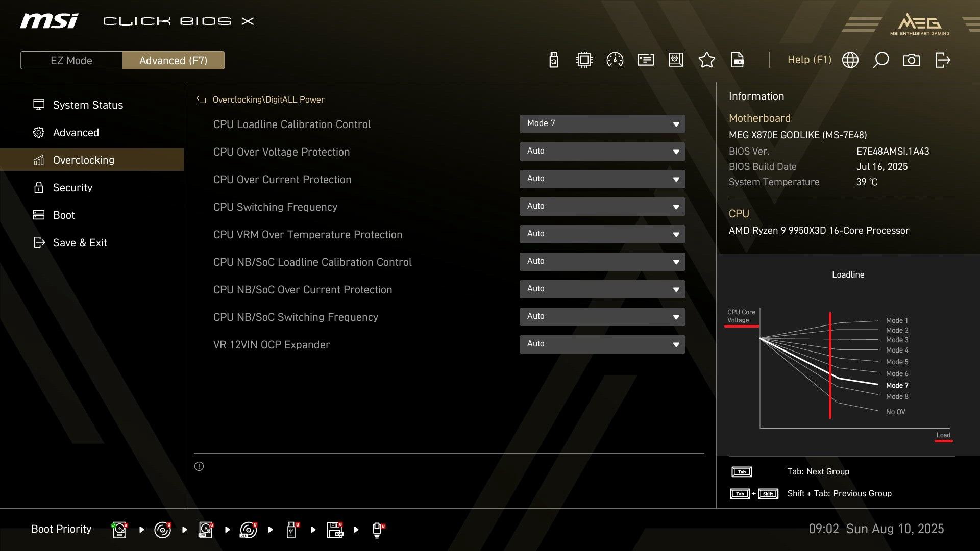Click the globe language icon
This screenshot has width=980, height=551.
pos(850,60)
